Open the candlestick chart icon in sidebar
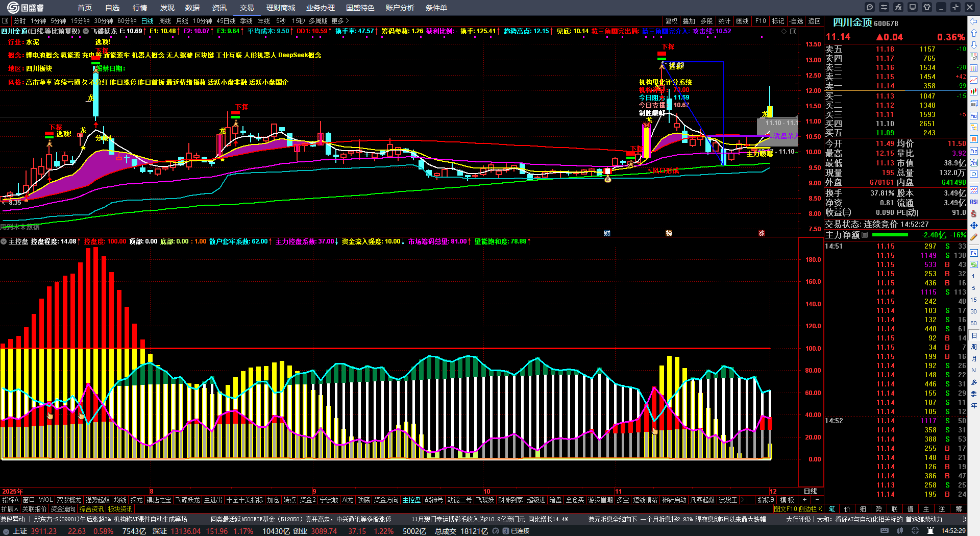This screenshot has width=980, height=536. (x=974, y=92)
